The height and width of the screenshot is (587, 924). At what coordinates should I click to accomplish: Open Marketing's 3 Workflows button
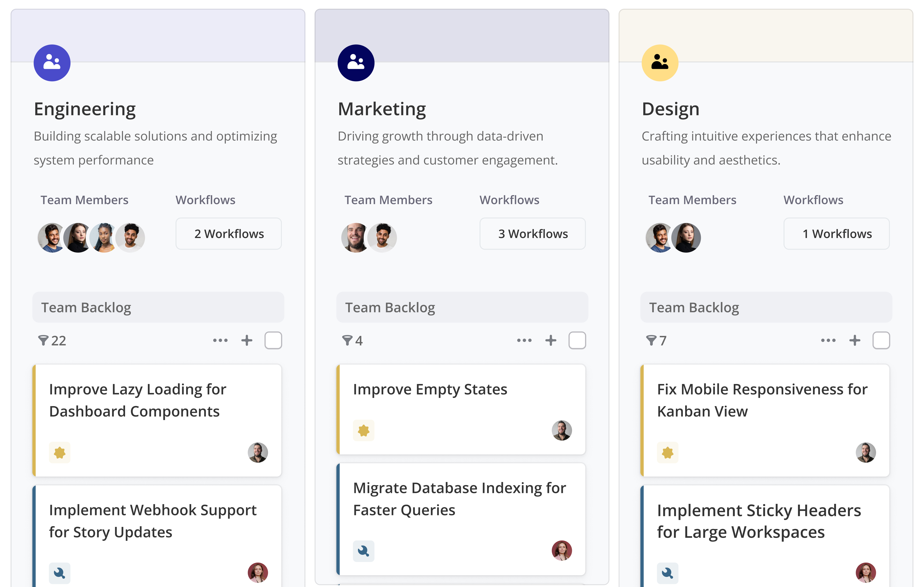click(x=533, y=234)
